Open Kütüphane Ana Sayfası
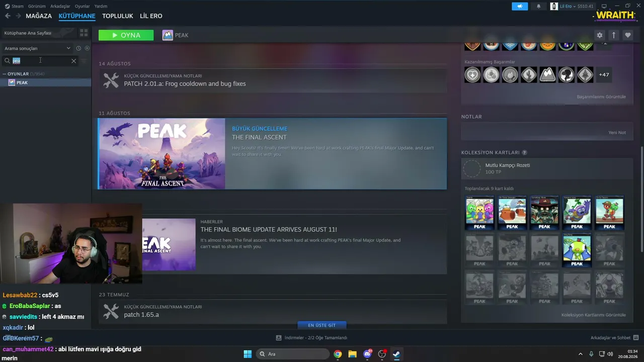 tap(38, 33)
